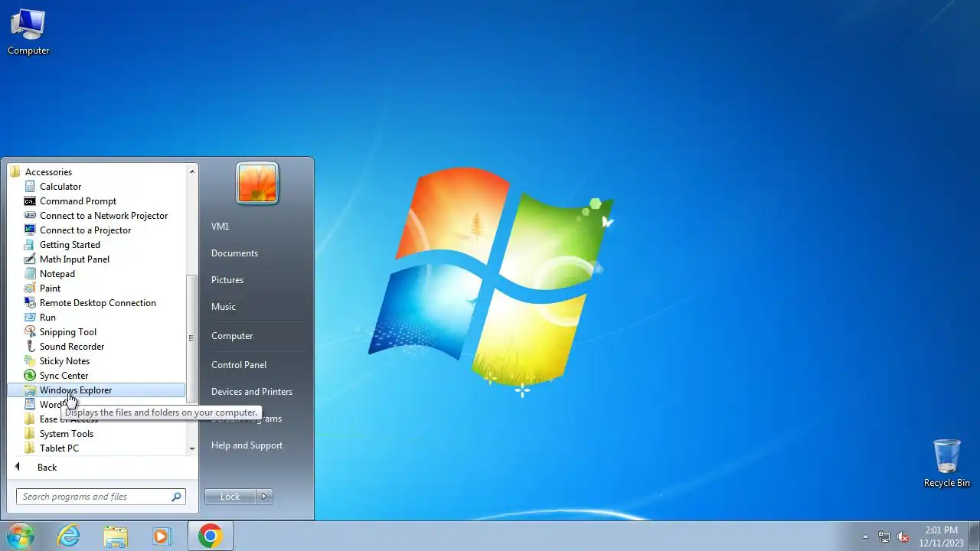The image size is (980, 551).
Task: Open Getting Started icon
Action: point(30,245)
